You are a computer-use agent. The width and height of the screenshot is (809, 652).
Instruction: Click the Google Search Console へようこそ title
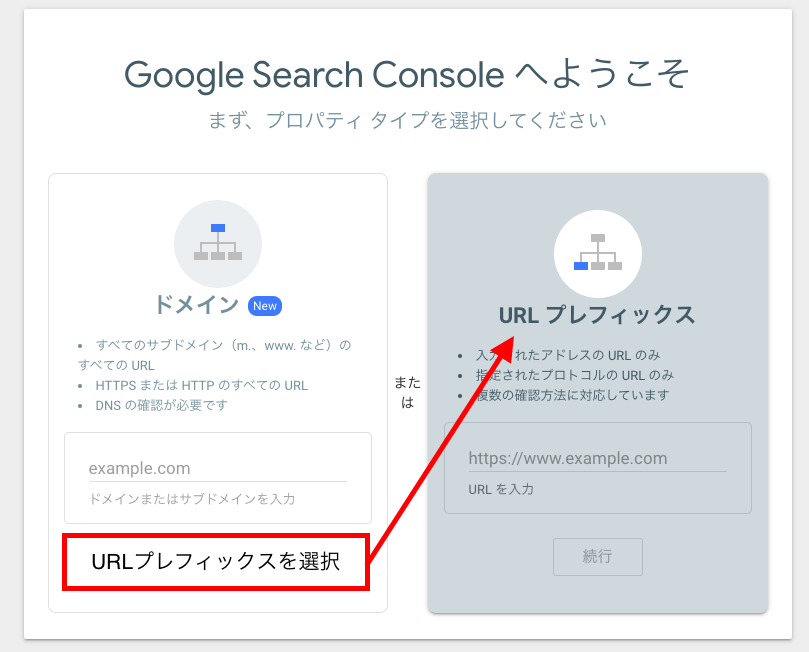point(407,75)
